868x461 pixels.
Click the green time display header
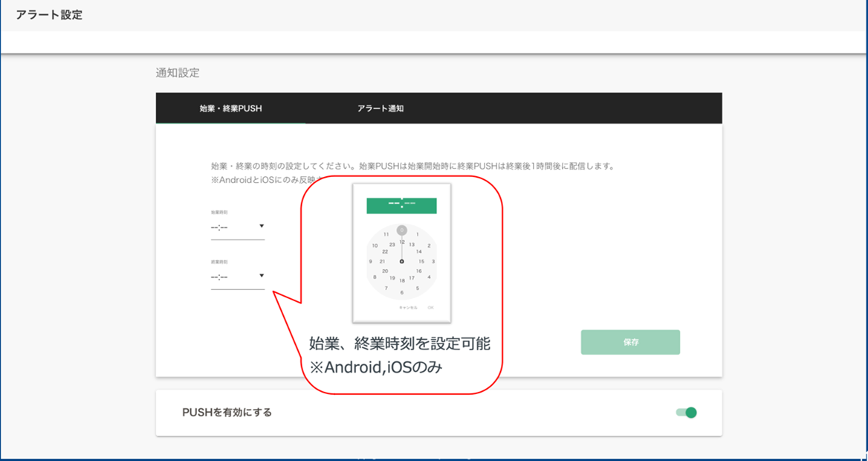[x=402, y=205]
